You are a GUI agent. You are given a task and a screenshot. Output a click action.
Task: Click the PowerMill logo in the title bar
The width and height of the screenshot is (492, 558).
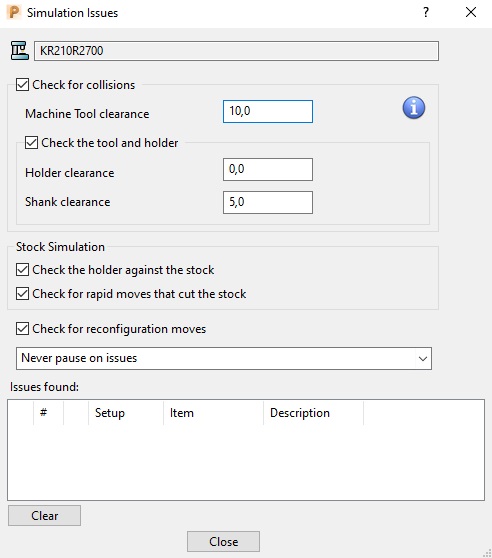pyautogui.click(x=14, y=12)
